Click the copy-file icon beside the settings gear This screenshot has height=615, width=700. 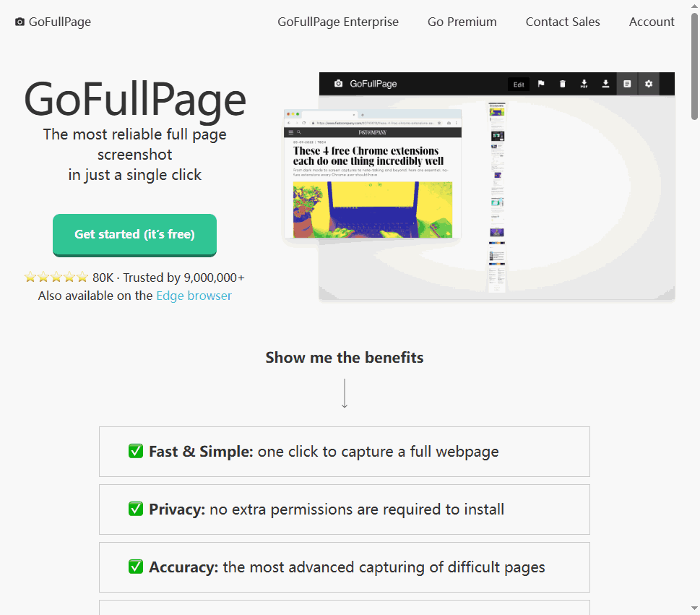click(x=627, y=84)
